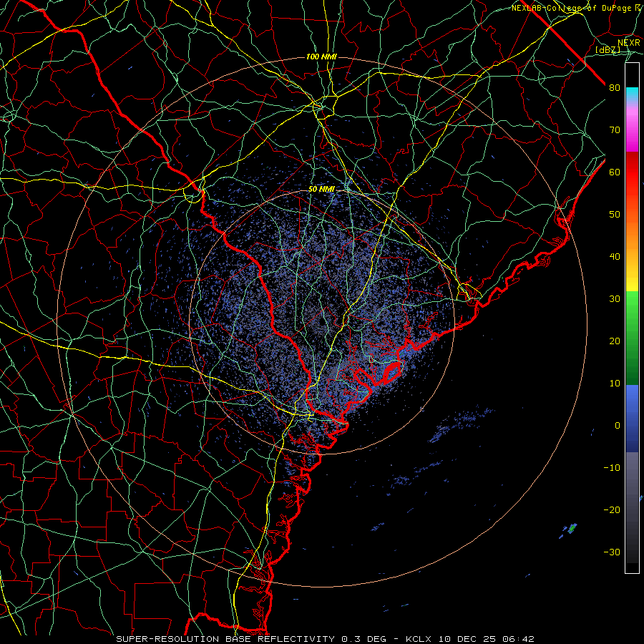The width and height of the screenshot is (644, 644).
Task: Click the 06:42 timestamp in the footer
Action: pos(517,639)
